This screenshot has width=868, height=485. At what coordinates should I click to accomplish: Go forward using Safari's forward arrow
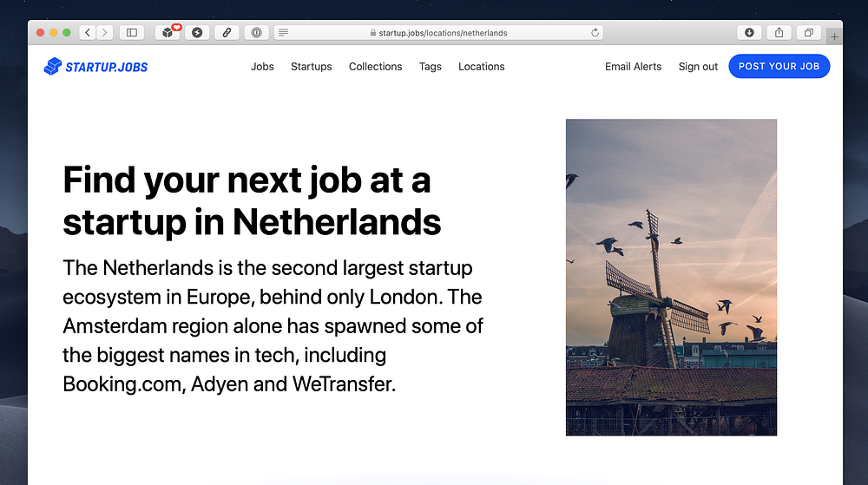pyautogui.click(x=104, y=33)
